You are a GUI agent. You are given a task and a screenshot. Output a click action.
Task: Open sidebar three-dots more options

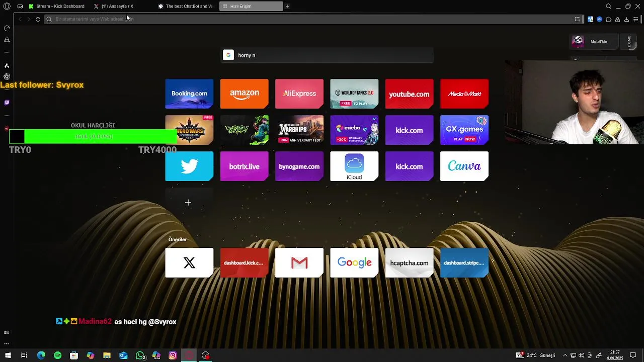pos(7,343)
